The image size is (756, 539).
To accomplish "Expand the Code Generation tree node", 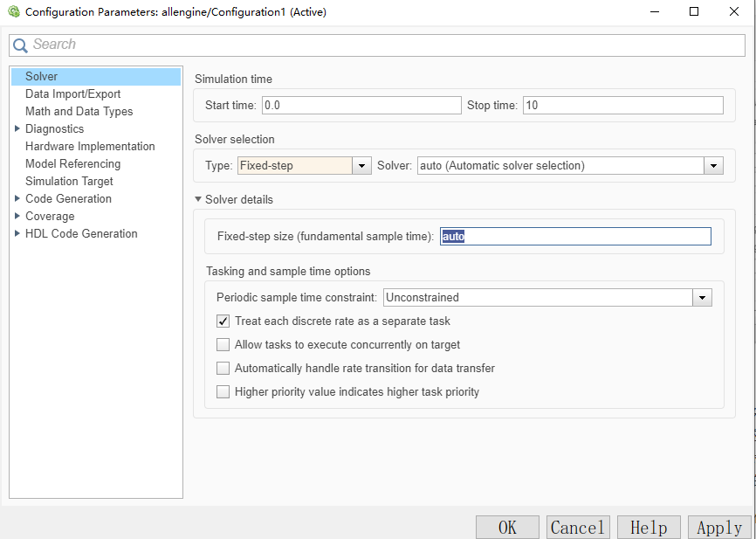I will pos(17,198).
